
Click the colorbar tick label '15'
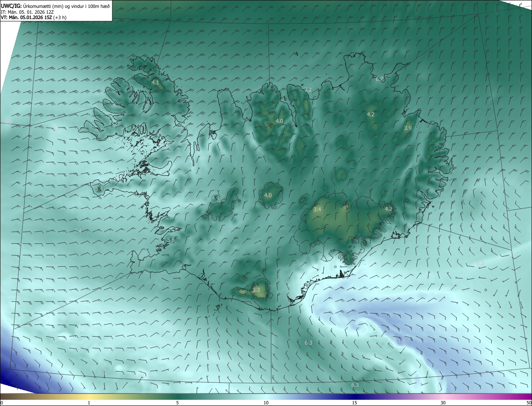pyautogui.click(x=355, y=403)
